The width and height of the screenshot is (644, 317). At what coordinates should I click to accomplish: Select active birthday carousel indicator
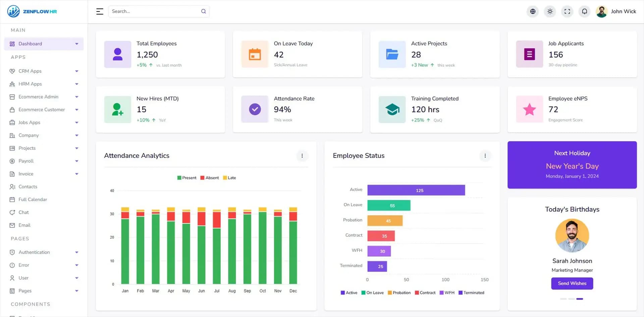point(580,299)
